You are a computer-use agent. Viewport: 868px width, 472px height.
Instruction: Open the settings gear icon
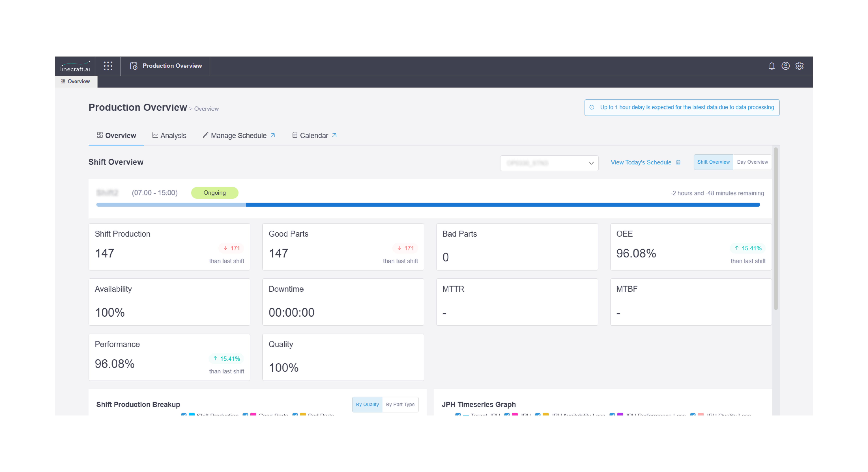tap(799, 66)
